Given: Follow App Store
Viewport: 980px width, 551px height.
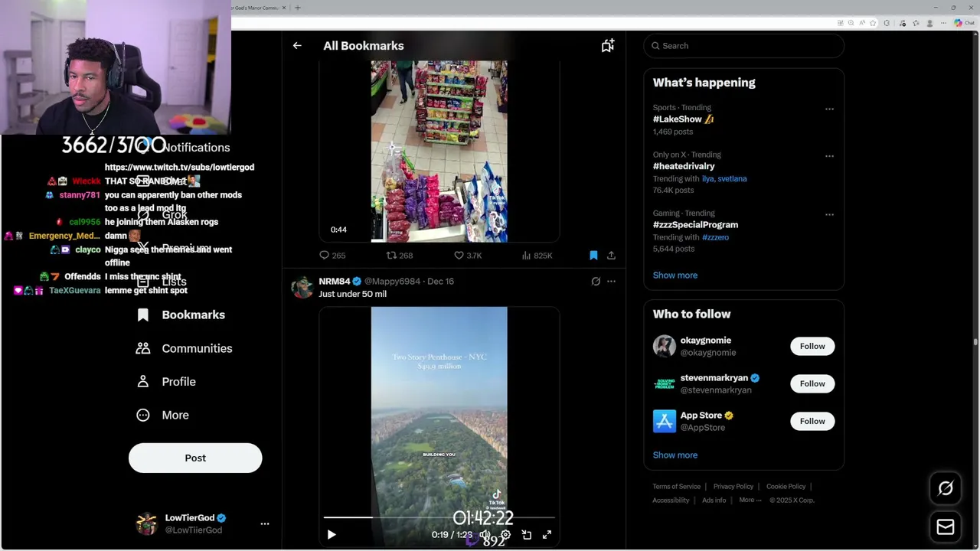Looking at the screenshot, I should point(812,422).
